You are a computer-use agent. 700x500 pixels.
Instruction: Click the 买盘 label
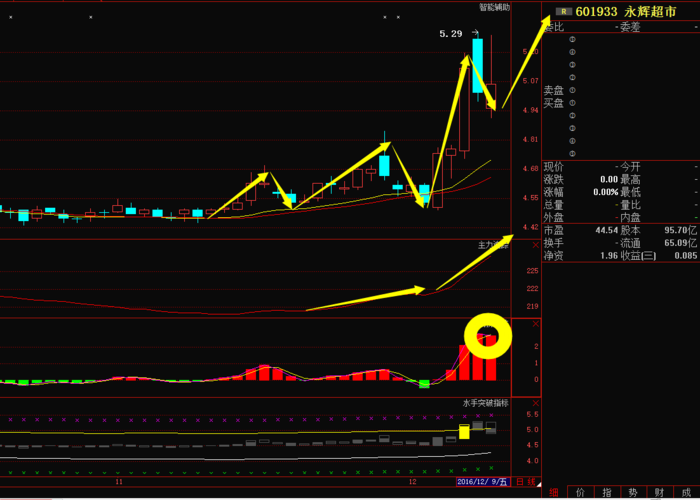point(554,104)
